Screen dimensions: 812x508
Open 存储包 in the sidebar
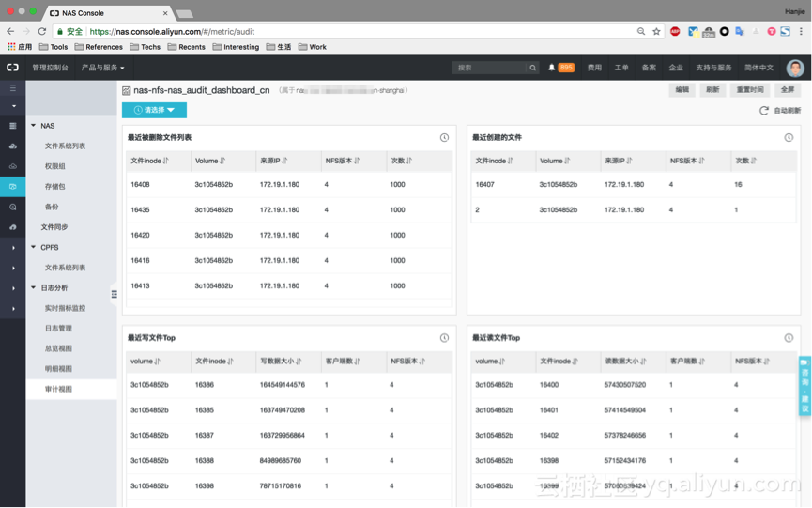pos(54,187)
